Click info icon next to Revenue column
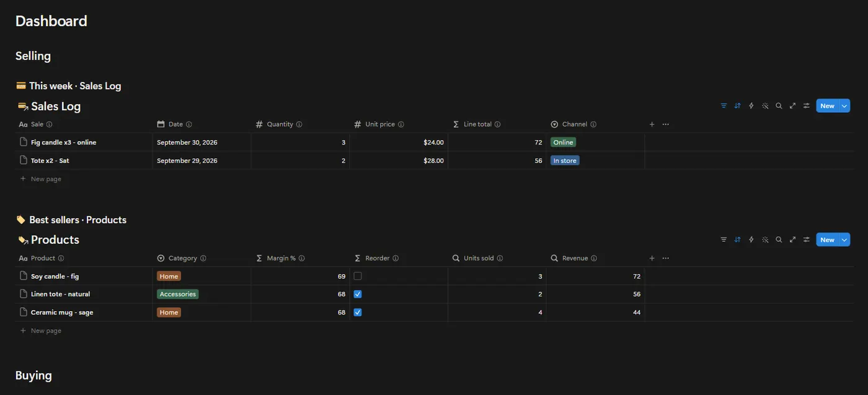 pos(594,259)
